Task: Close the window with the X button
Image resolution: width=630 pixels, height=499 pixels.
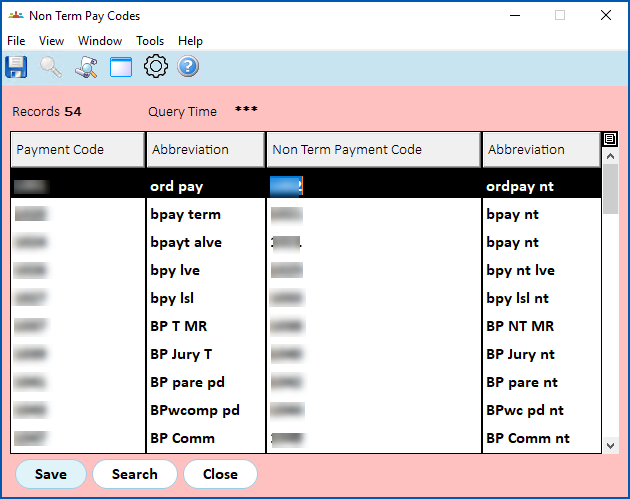Action: [x=606, y=16]
